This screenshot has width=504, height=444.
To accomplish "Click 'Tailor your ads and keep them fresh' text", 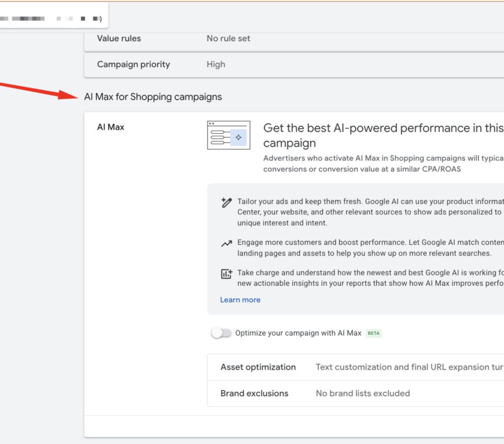I will pos(371,212).
